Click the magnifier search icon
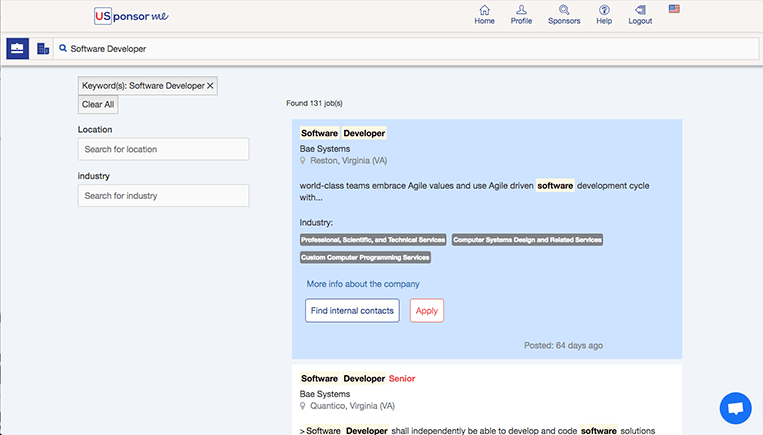The height and width of the screenshot is (435, 763). click(x=63, y=48)
